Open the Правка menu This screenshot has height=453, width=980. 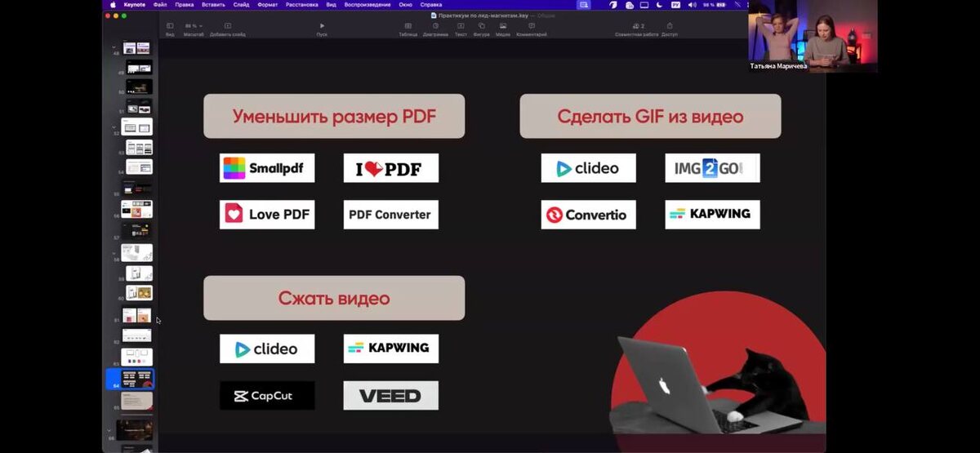(x=185, y=4)
